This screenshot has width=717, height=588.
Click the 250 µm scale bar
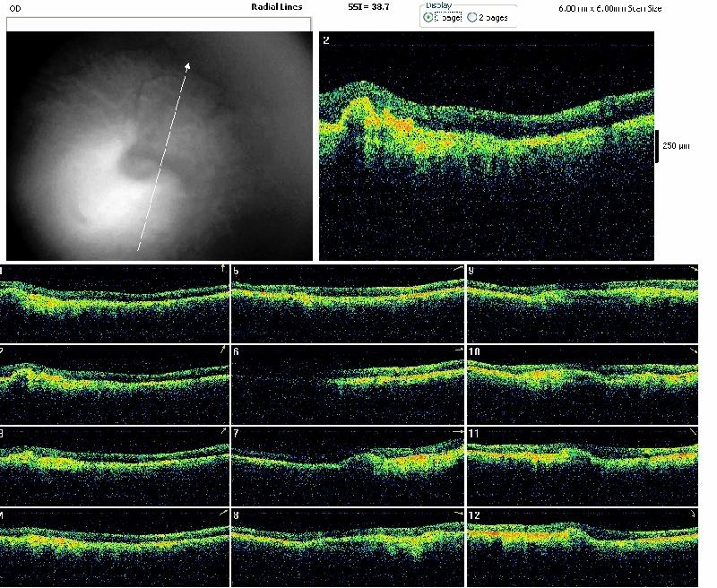(x=657, y=145)
